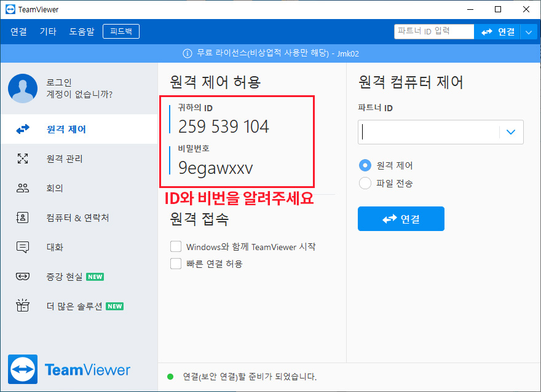Select the 원격 제어 sidebar icon

22,129
